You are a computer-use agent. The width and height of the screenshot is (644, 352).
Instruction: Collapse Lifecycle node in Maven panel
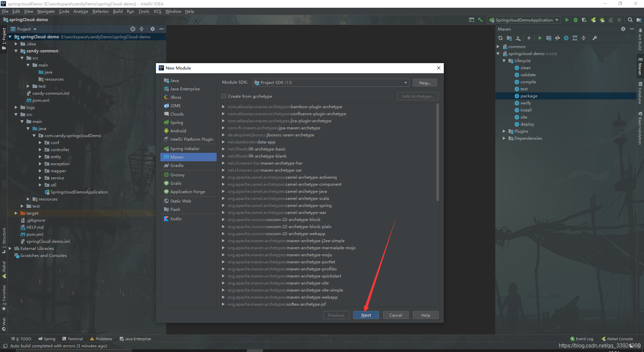tap(504, 61)
